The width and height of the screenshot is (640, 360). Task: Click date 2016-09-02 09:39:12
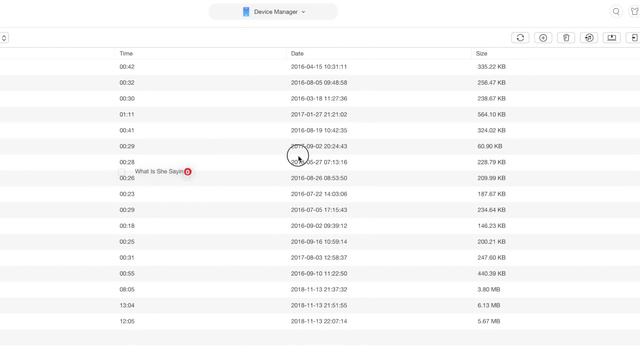tap(319, 226)
